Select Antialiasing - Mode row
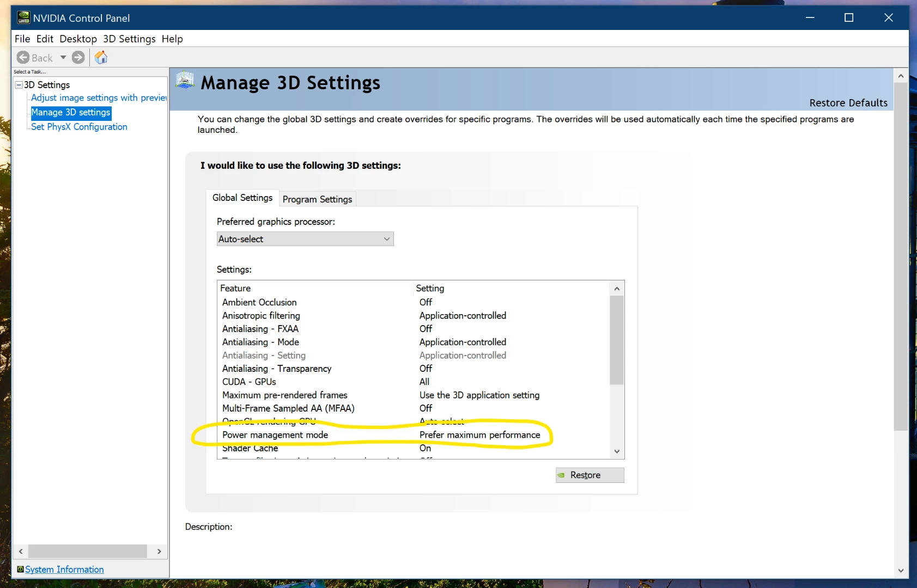Image resolution: width=917 pixels, height=588 pixels. coord(413,342)
